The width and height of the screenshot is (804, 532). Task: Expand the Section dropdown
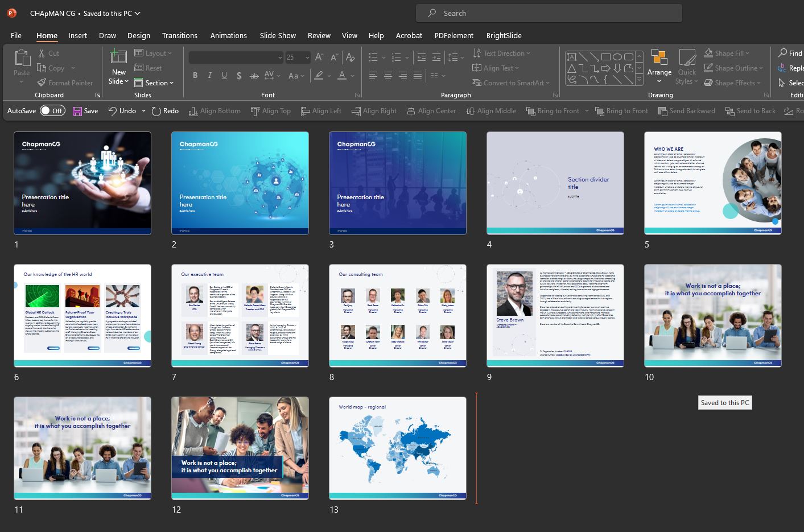pos(154,83)
